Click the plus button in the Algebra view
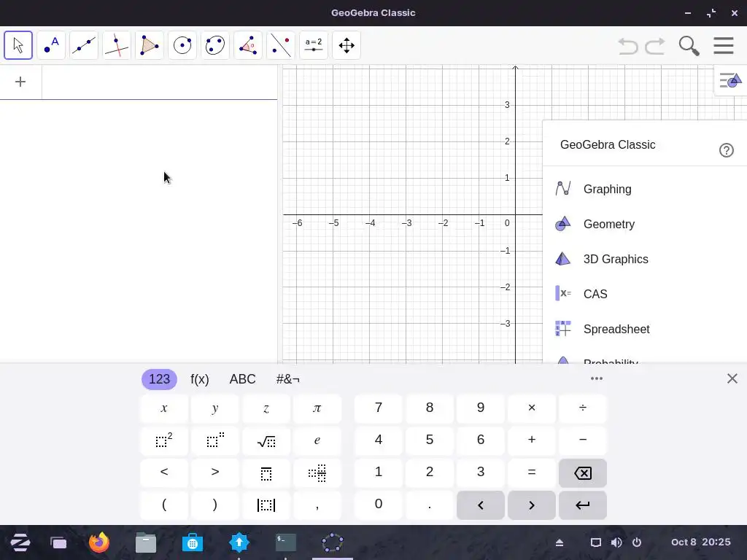The height and width of the screenshot is (560, 747). coord(20,82)
